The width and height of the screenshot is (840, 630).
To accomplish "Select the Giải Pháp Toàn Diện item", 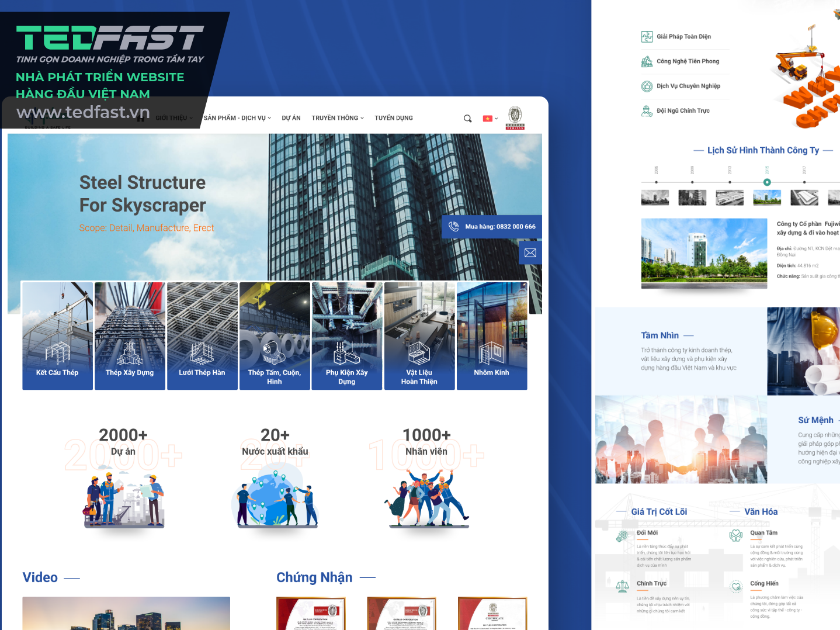I will (684, 36).
